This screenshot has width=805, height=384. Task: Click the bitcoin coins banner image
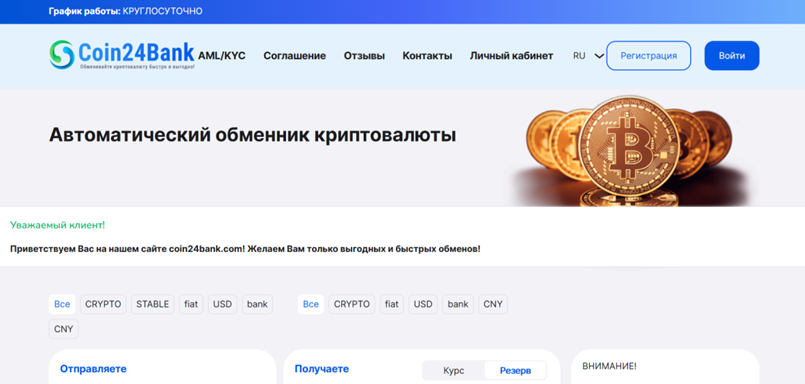coord(630,151)
